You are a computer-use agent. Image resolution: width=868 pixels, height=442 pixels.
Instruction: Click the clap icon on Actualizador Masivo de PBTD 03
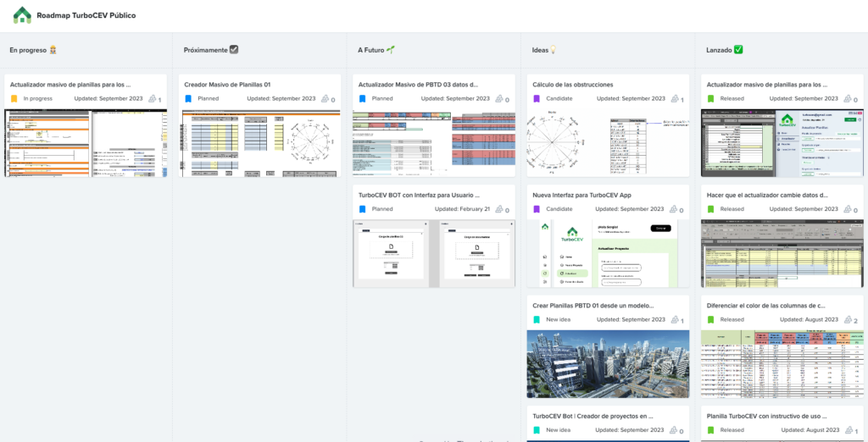tap(500, 99)
